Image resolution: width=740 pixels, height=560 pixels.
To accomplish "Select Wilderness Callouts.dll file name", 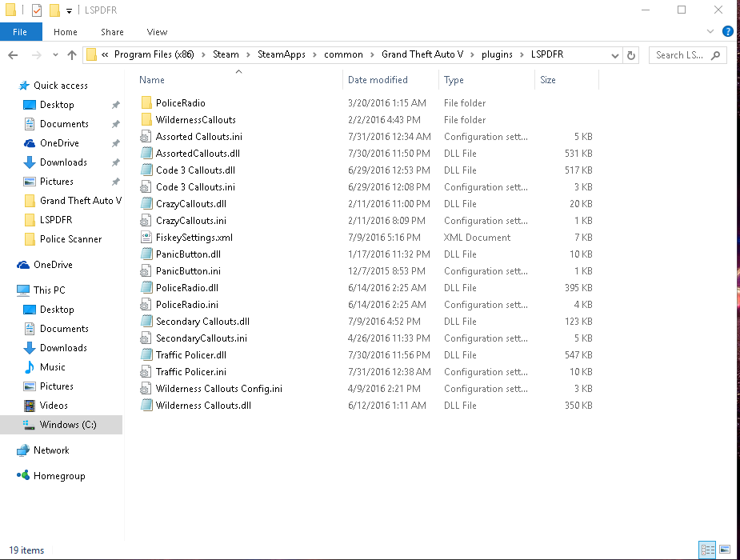I will point(203,406).
